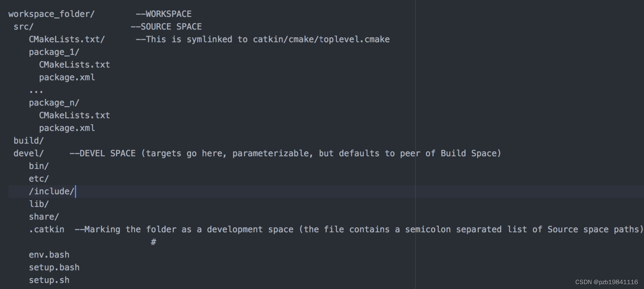Place cursor on the src/ entry
The height and width of the screenshot is (289, 644).
(23, 27)
